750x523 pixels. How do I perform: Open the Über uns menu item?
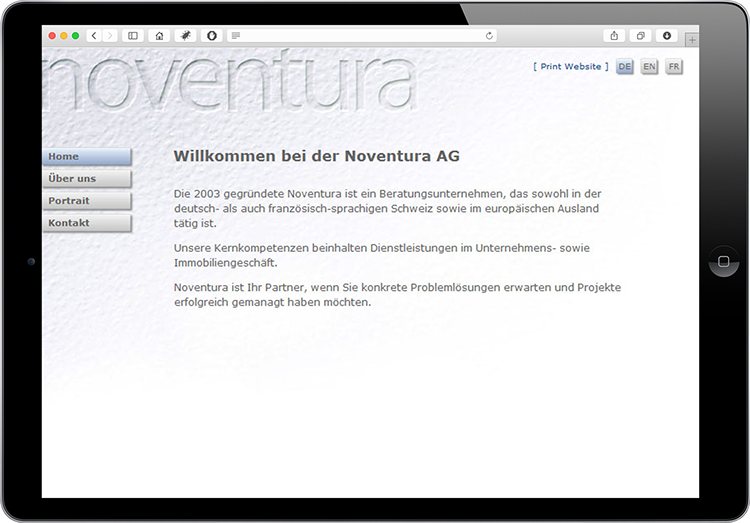(87, 178)
